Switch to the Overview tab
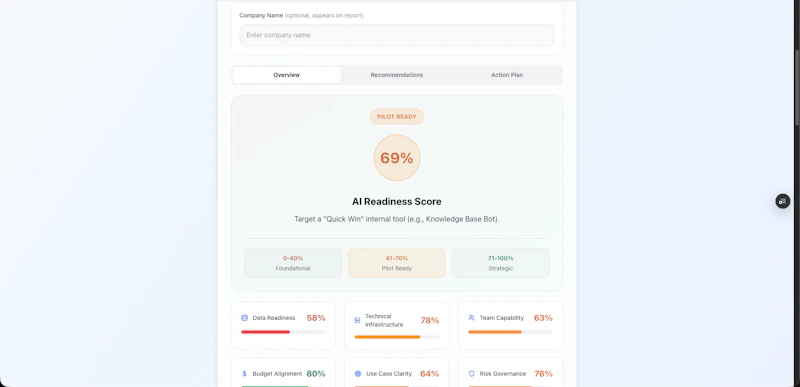 point(287,75)
